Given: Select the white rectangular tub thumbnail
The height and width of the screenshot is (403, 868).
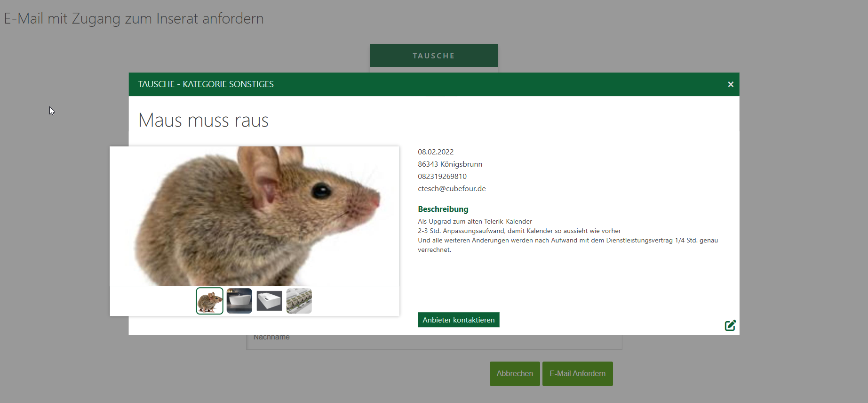Looking at the screenshot, I should coord(269,301).
